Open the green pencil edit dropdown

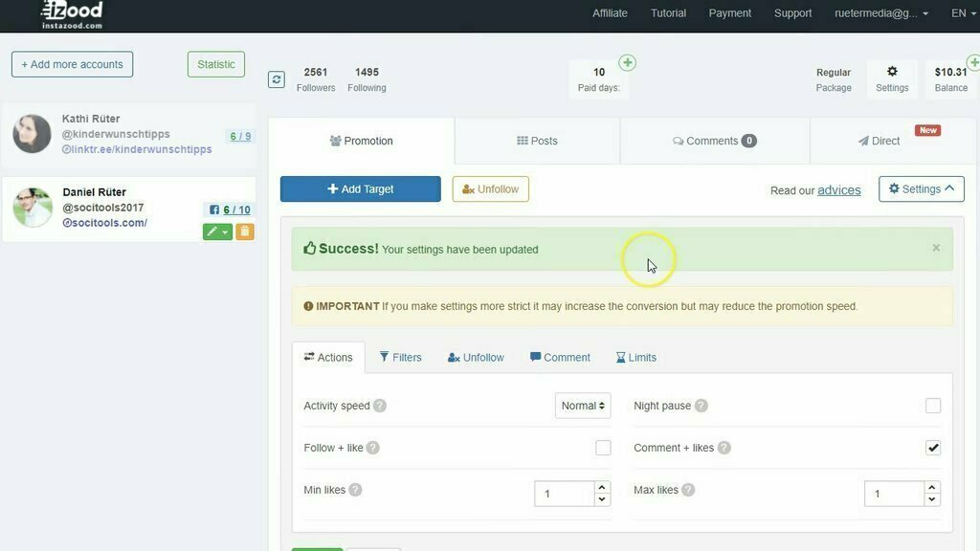pyautogui.click(x=217, y=231)
